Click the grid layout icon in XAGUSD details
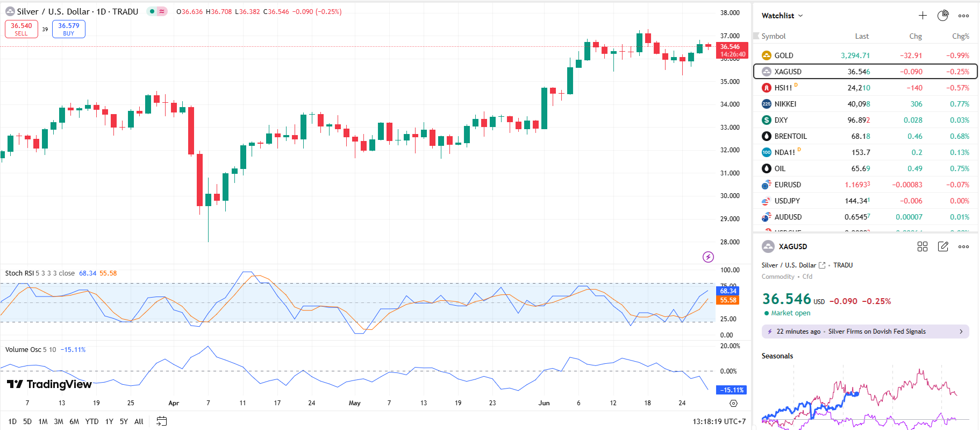Screen dimensions: 980x430 (922, 246)
